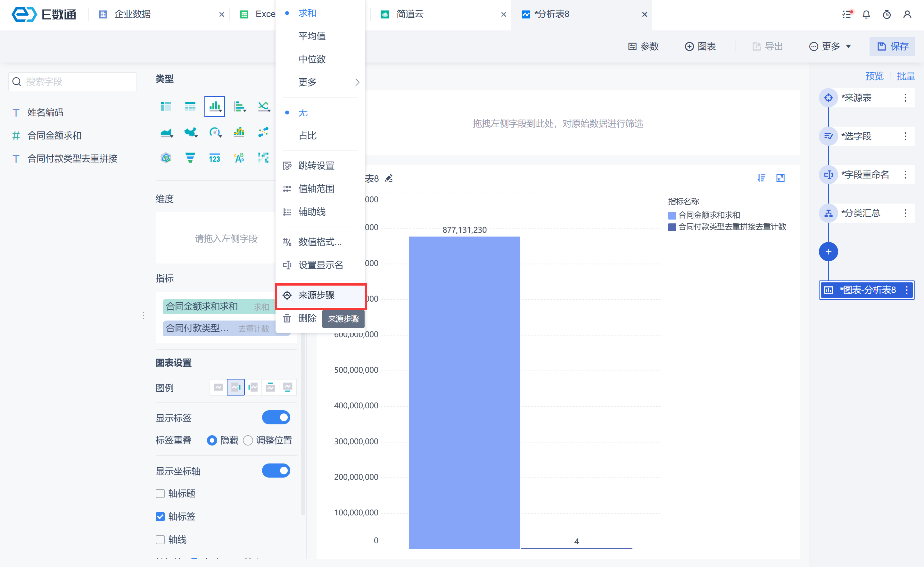Click legend swatch for 合同金额求和求和
924x567 pixels.
[672, 215]
